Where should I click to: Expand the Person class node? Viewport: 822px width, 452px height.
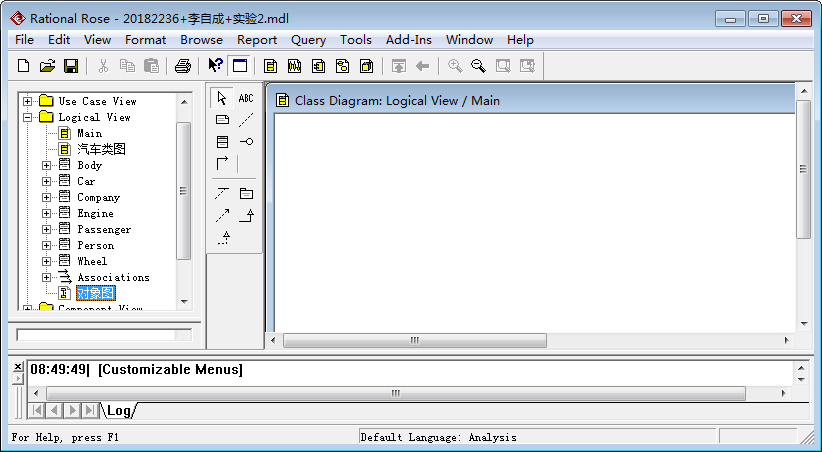[x=47, y=245]
